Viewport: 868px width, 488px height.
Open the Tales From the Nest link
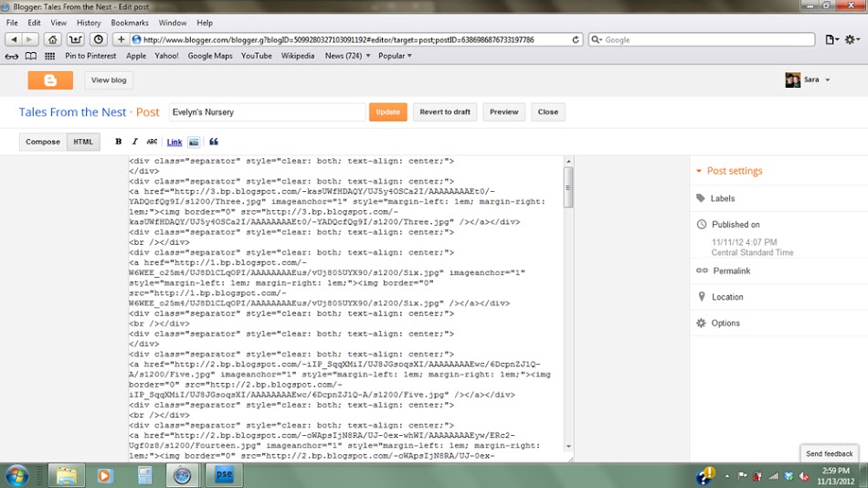coord(72,111)
